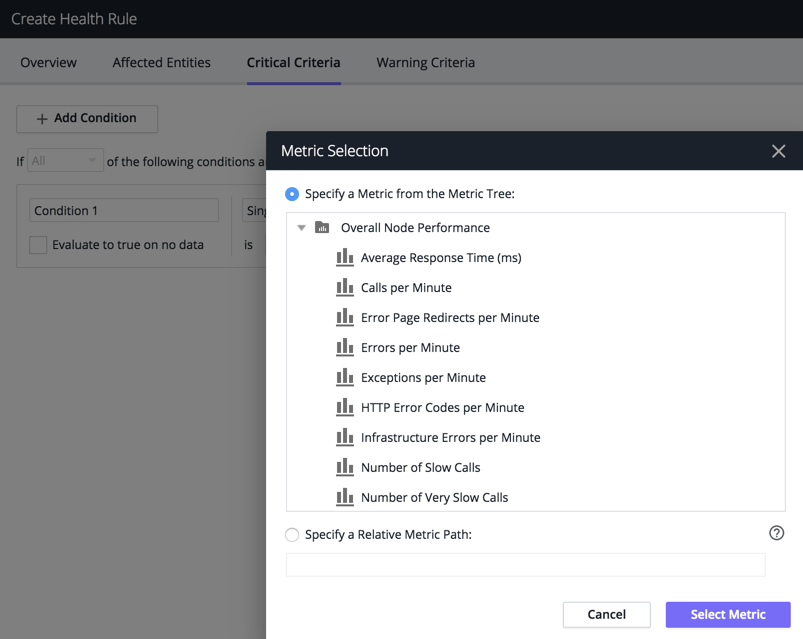Click the Exceptions per Minute metric icon
This screenshot has width=803, height=639.
[345, 377]
